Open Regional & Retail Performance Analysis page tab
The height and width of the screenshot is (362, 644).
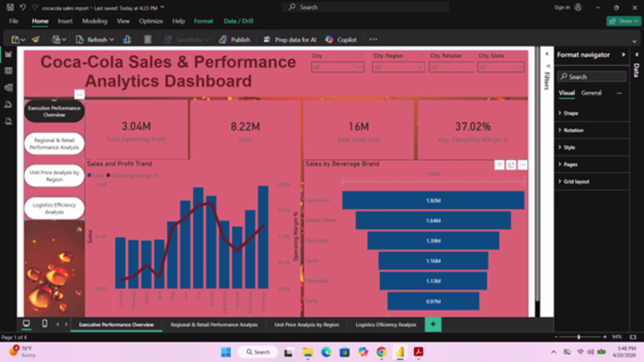pyautogui.click(x=214, y=324)
